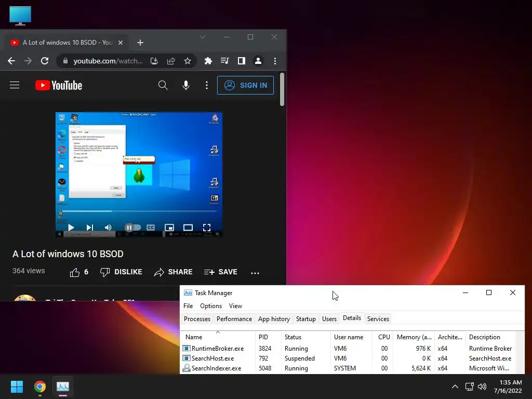Open Chrome extensions puzzle icon
Screen dimensions: 532x399
click(x=208, y=61)
